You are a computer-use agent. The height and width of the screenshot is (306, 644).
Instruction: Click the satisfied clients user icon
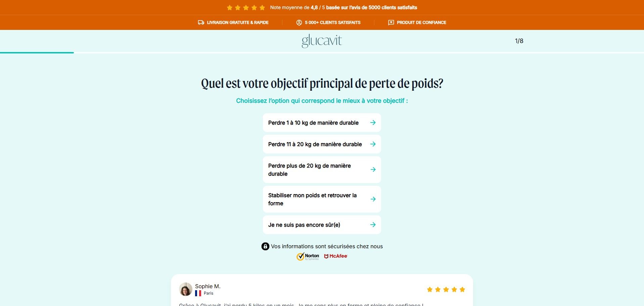(x=299, y=23)
